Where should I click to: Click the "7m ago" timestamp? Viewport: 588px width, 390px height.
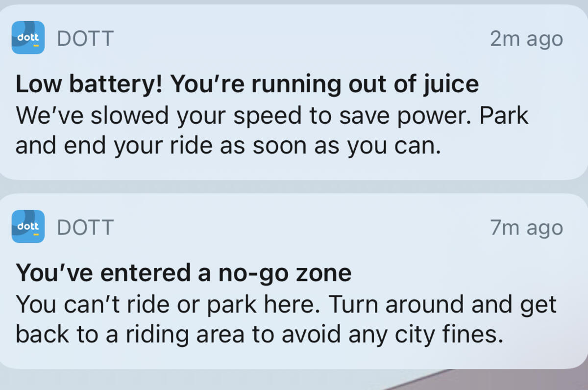pos(526,227)
